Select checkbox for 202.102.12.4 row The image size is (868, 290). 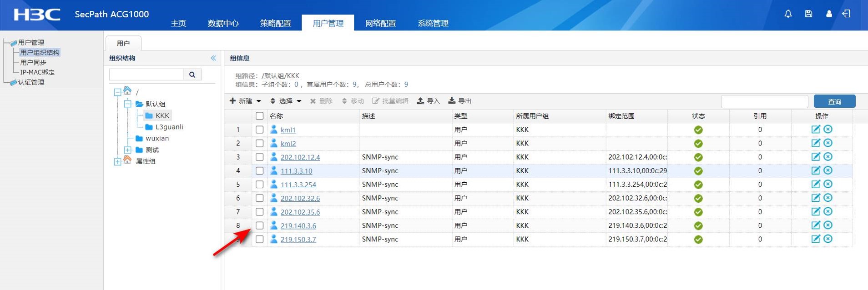tap(259, 157)
